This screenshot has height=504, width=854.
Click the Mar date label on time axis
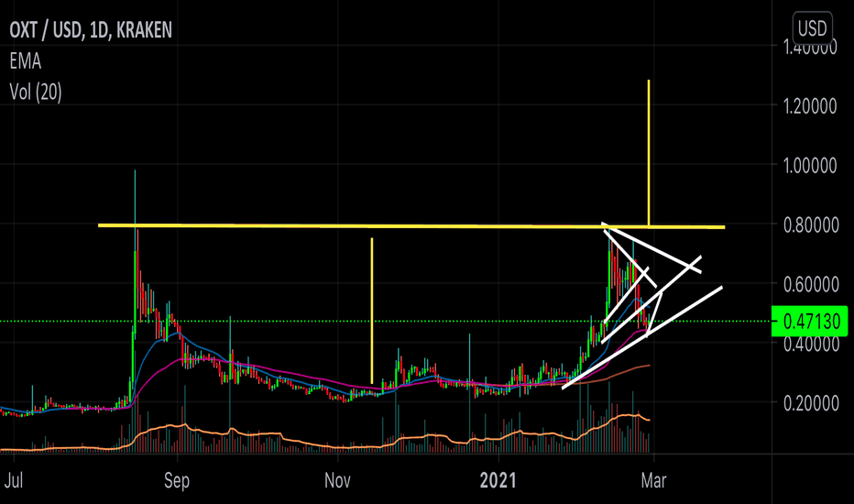(x=653, y=480)
